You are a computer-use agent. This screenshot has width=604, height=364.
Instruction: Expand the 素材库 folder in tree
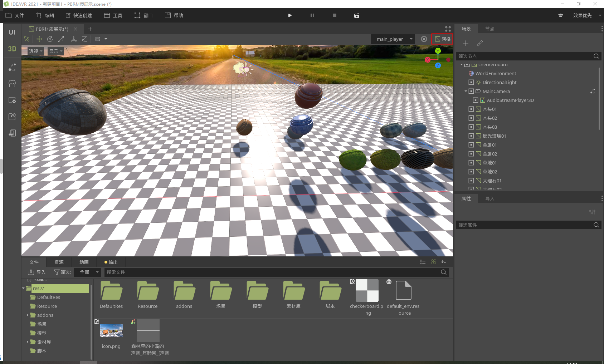click(x=28, y=342)
